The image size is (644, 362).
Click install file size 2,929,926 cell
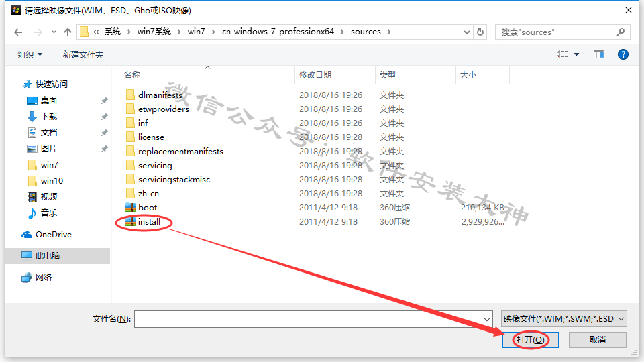tap(482, 222)
